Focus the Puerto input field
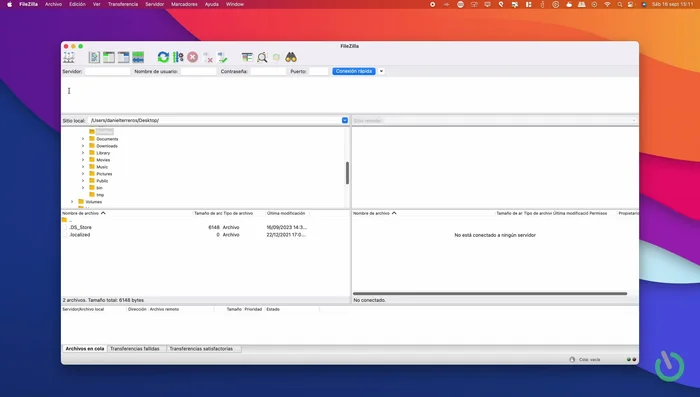Viewport: 700px width, 397px height. tap(319, 71)
